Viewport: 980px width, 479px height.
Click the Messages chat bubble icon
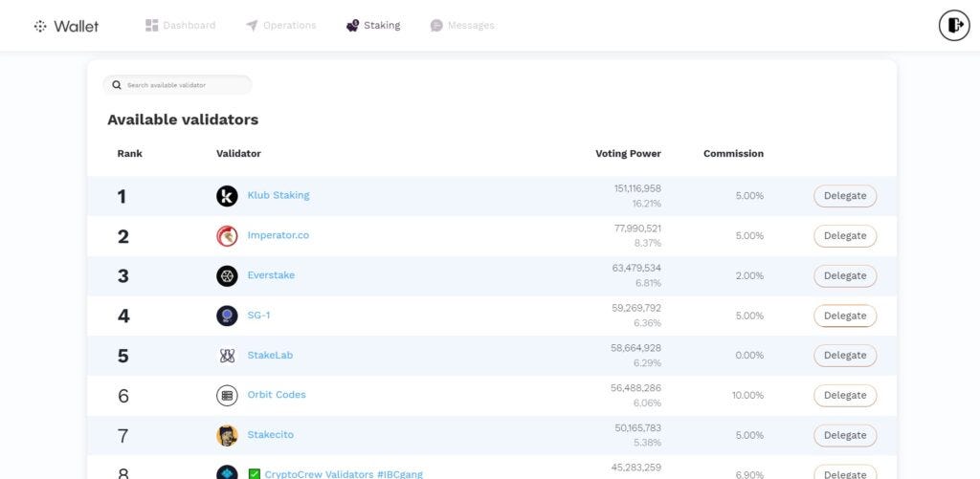coord(436,26)
